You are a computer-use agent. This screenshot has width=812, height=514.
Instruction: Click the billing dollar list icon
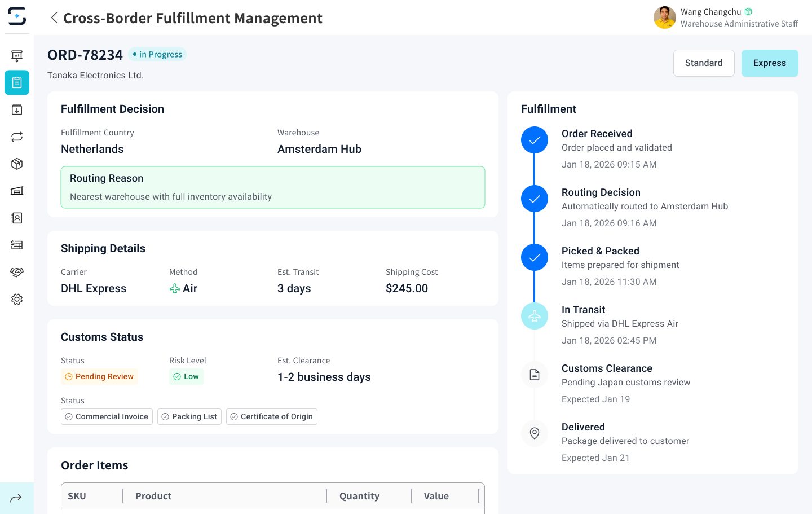(17, 245)
